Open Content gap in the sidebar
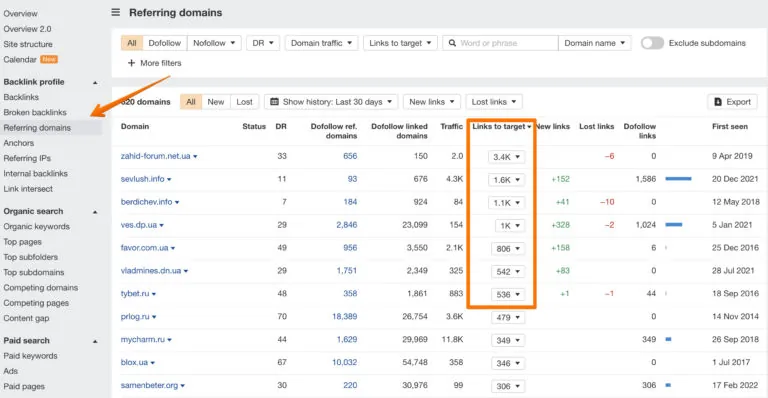The image size is (768, 398). point(26,318)
